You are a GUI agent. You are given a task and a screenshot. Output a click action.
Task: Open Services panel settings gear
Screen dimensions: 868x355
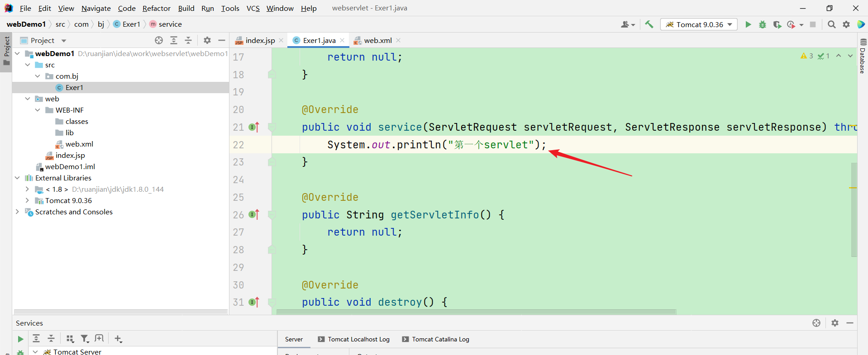click(835, 323)
